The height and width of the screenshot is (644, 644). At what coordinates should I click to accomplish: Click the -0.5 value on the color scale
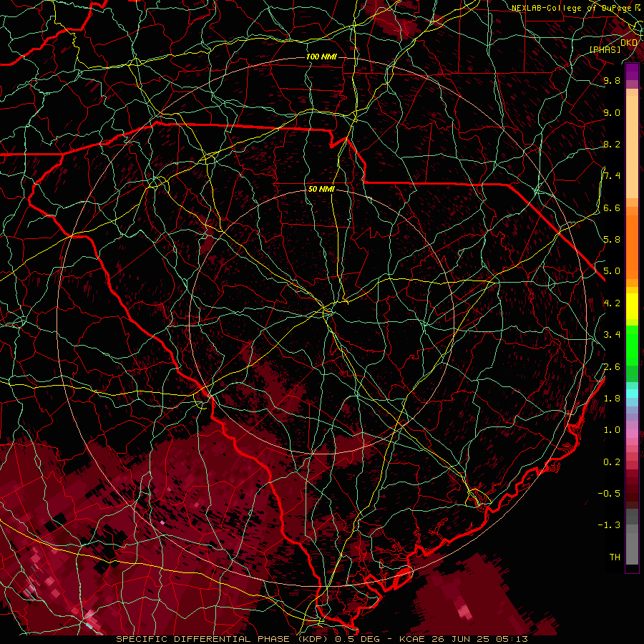(x=610, y=493)
